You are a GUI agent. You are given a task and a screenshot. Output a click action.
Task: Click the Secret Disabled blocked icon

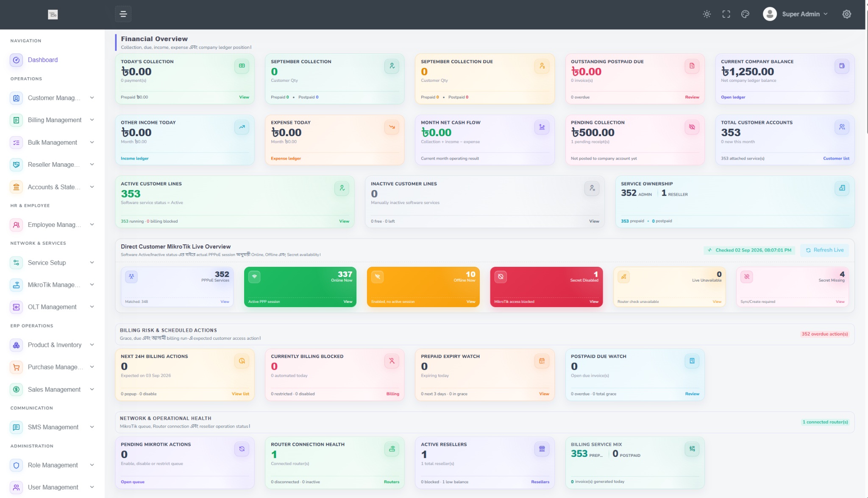tap(501, 277)
